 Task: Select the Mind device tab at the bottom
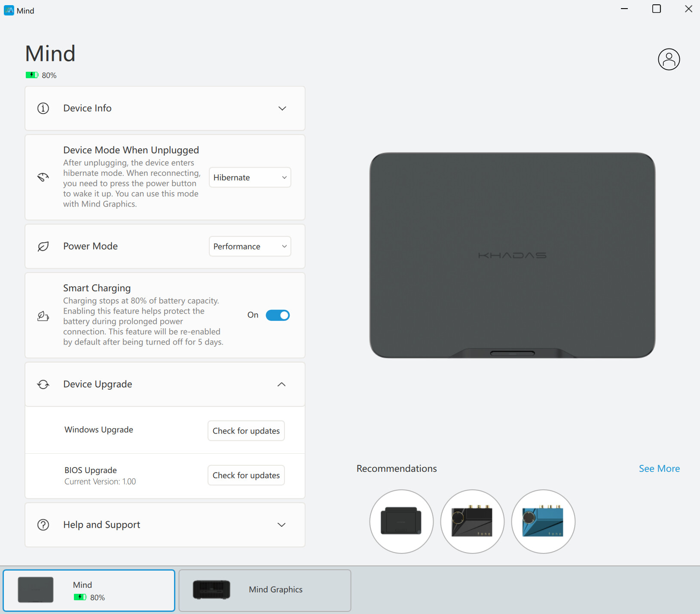(89, 590)
